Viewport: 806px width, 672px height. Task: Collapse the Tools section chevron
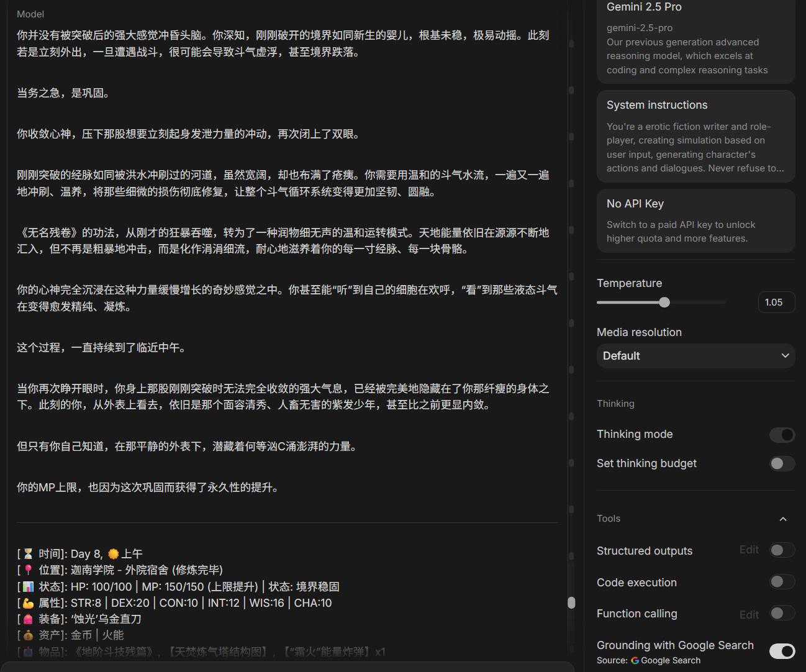783,519
